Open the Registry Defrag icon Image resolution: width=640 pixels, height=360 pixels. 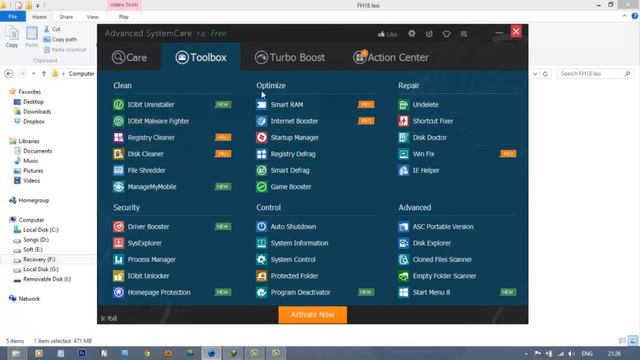pyautogui.click(x=262, y=154)
